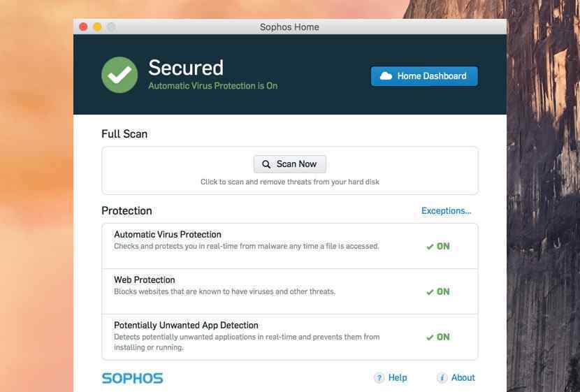
Task: Click the Help question mark icon
Action: click(379, 377)
